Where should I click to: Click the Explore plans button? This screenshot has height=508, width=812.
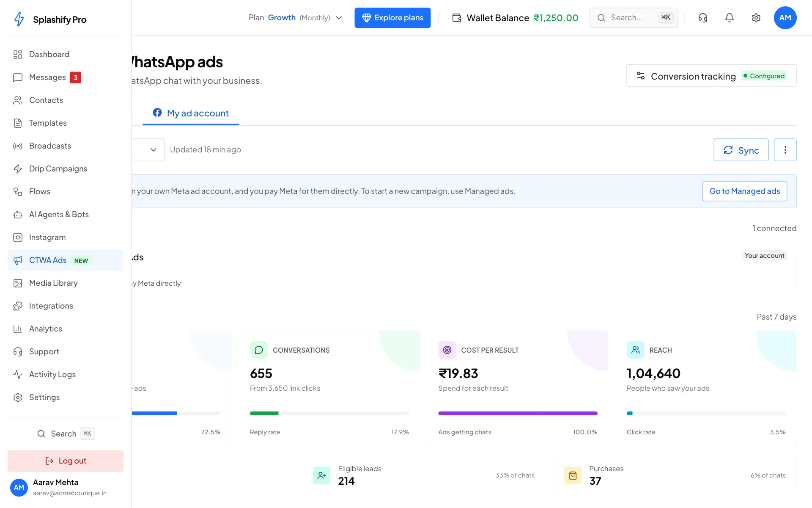point(392,18)
